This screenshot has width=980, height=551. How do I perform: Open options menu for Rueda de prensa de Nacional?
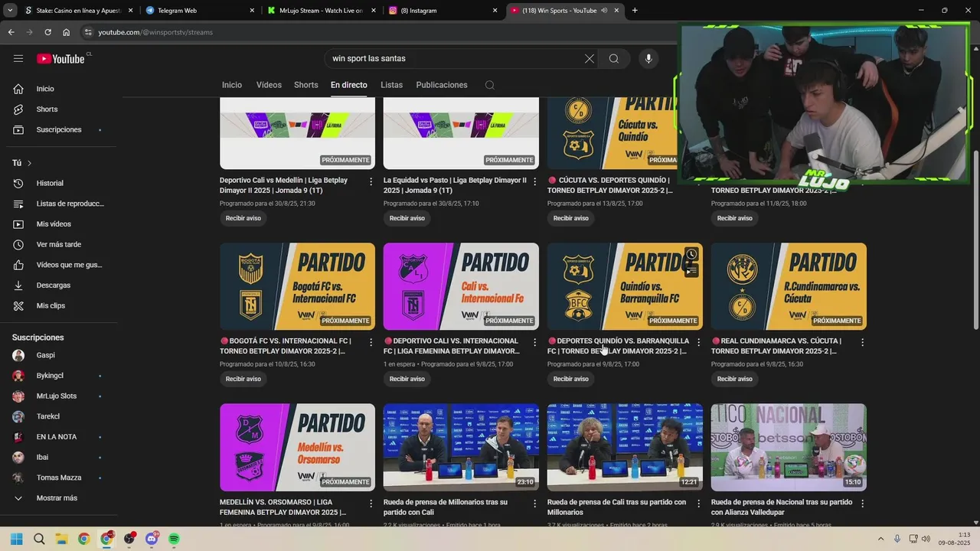863,504
